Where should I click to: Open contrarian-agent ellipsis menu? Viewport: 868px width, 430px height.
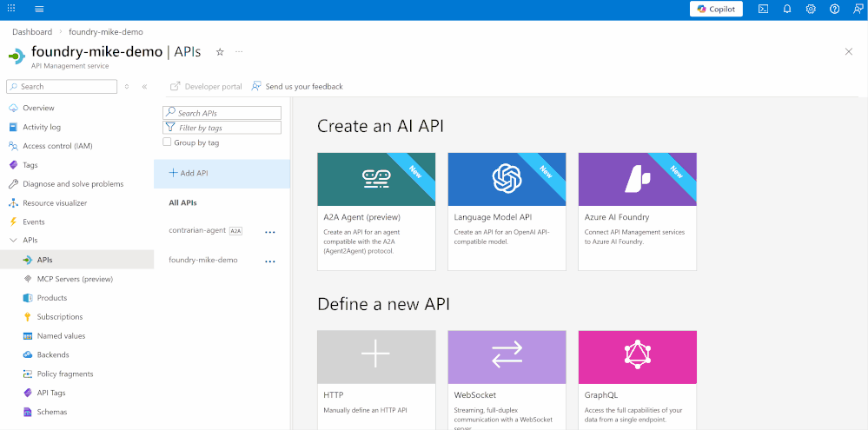[x=270, y=232]
